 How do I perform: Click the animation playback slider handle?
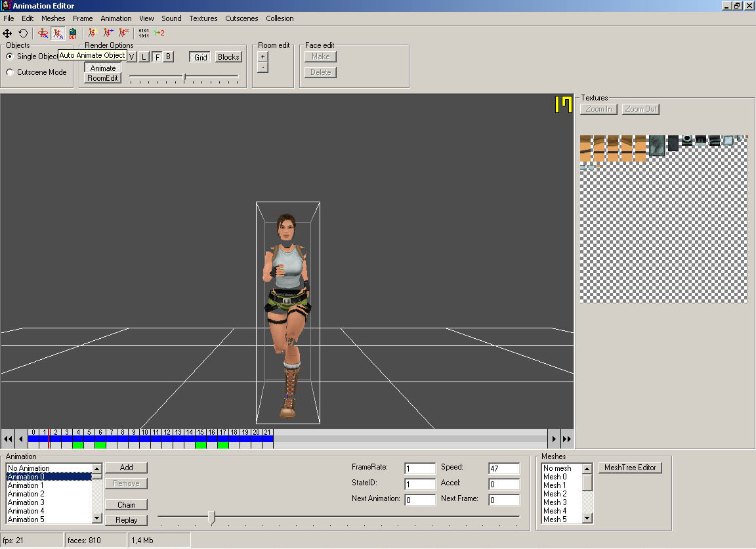click(211, 517)
